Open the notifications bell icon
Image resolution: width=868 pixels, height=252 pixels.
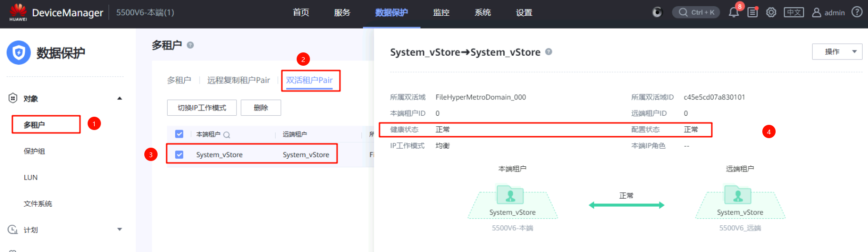click(733, 12)
